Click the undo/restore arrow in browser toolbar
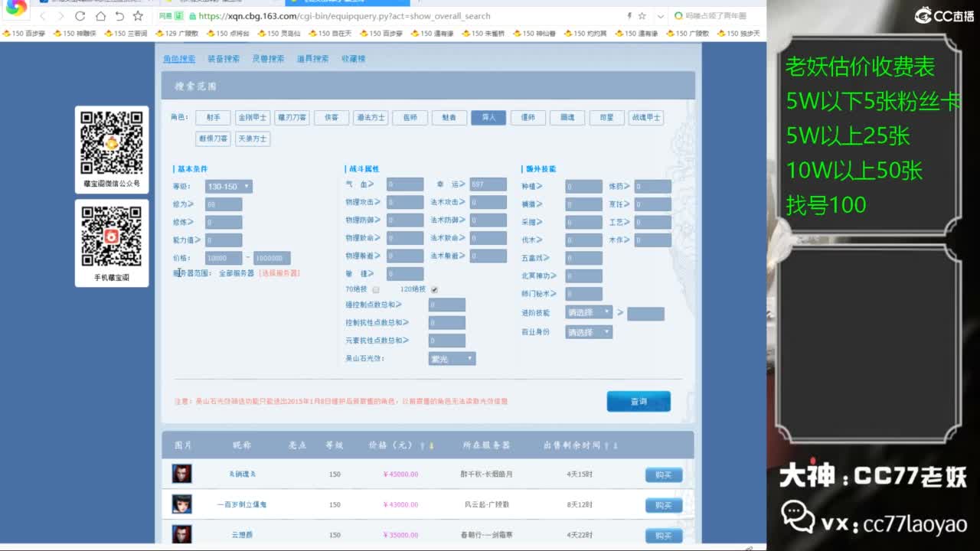980x551 pixels. pyautogui.click(x=119, y=16)
